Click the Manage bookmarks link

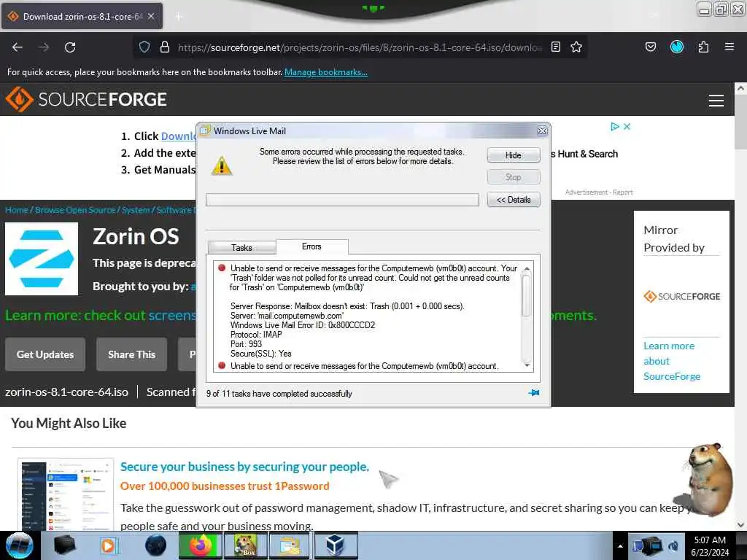(x=326, y=72)
